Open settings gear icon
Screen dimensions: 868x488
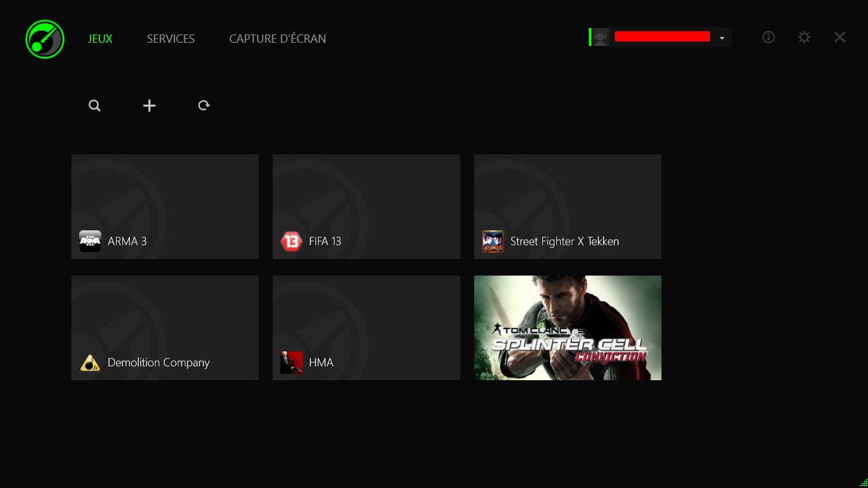(x=804, y=37)
